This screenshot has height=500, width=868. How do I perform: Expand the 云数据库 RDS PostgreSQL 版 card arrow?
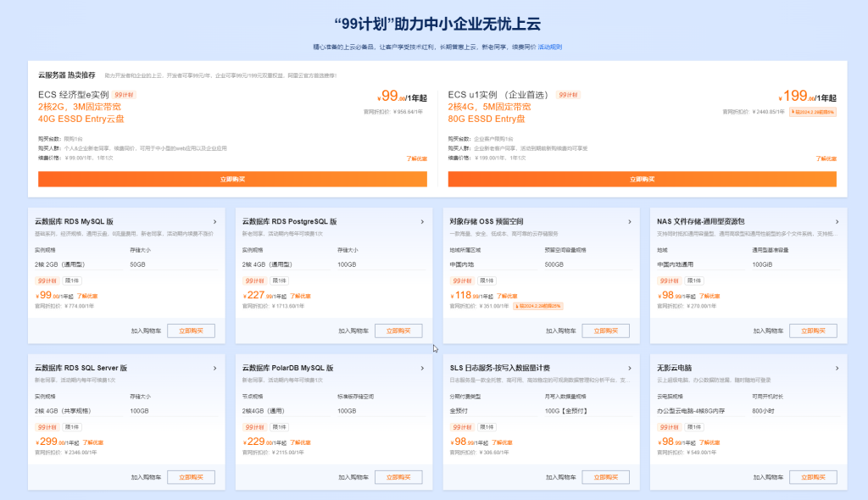[422, 222]
